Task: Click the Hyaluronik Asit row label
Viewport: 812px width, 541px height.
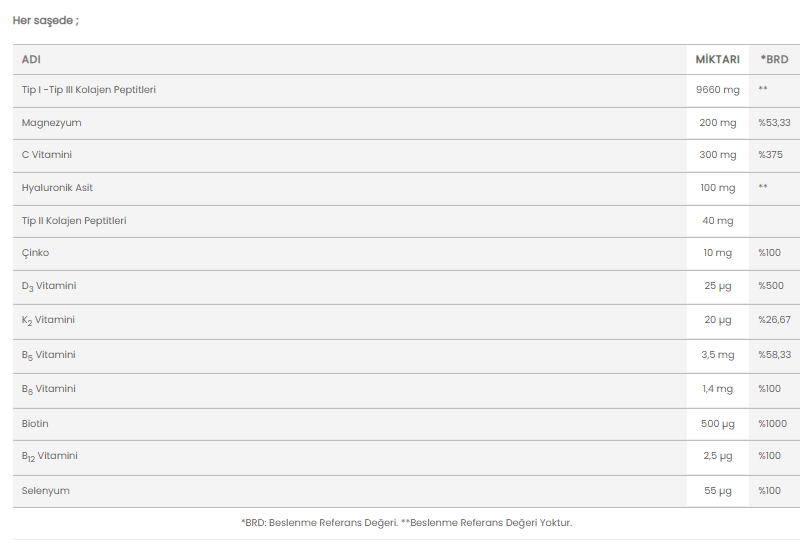Action: [57, 188]
